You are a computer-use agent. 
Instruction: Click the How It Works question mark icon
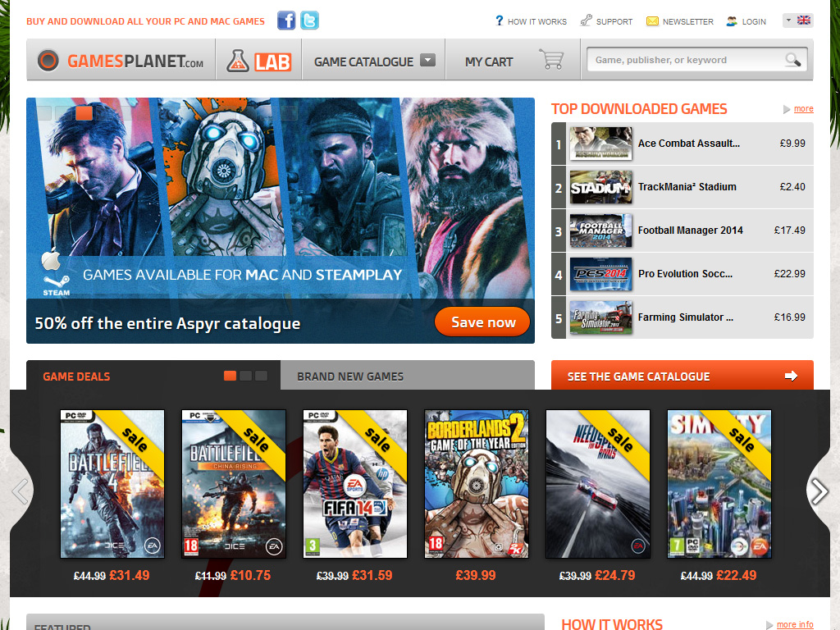(x=500, y=21)
